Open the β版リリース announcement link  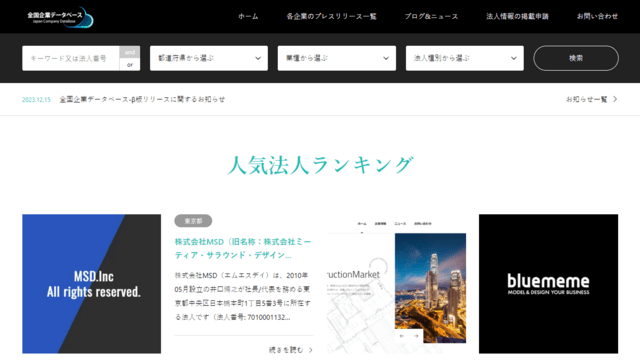pos(142,99)
